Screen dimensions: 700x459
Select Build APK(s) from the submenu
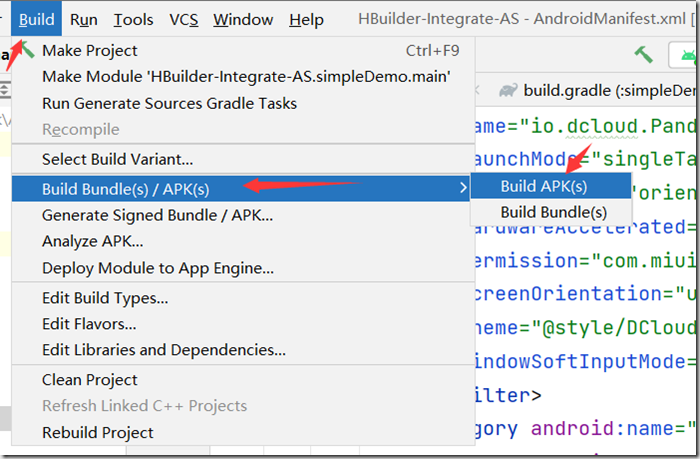pos(544,186)
